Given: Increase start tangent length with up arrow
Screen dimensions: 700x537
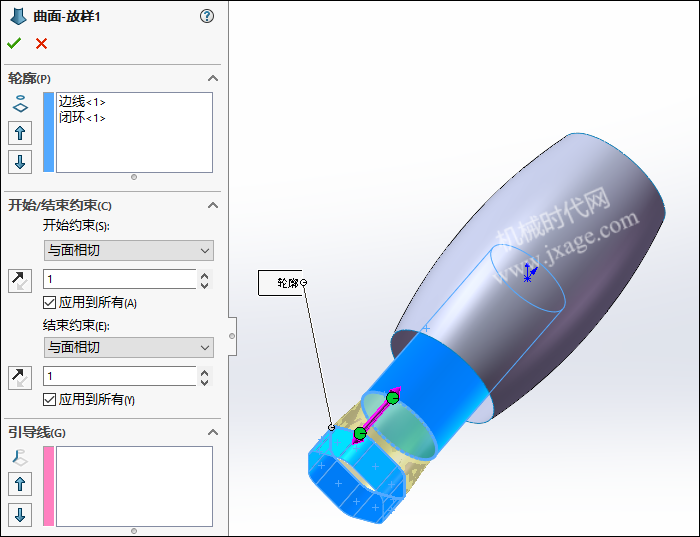Looking at the screenshot, I should click(x=204, y=276).
